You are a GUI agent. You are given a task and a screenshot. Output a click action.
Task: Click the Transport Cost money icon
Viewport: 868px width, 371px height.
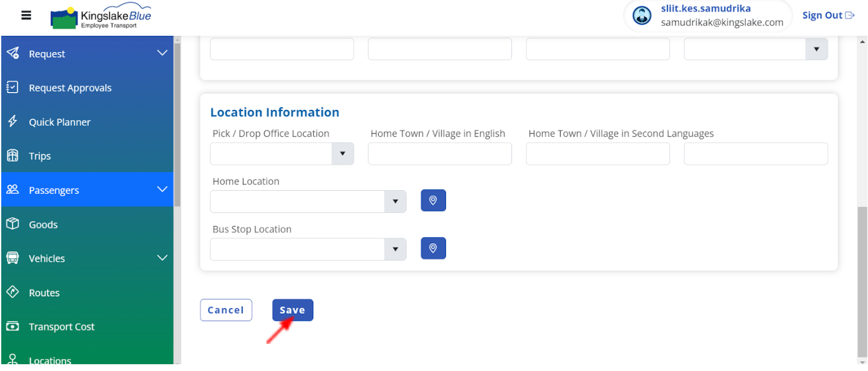click(12, 326)
